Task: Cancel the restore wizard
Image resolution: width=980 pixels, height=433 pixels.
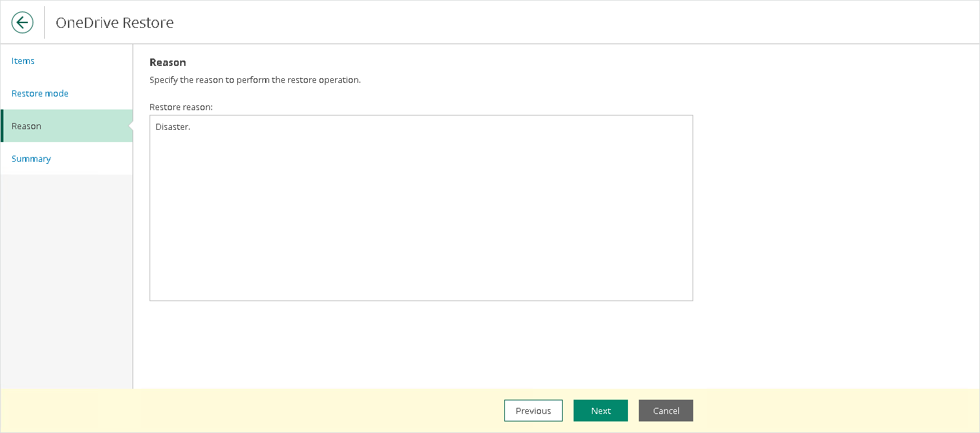Action: 666,411
